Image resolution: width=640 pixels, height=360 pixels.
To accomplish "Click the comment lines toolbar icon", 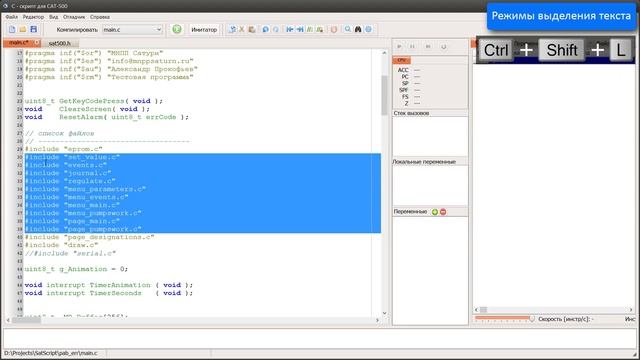I will click(310, 29).
